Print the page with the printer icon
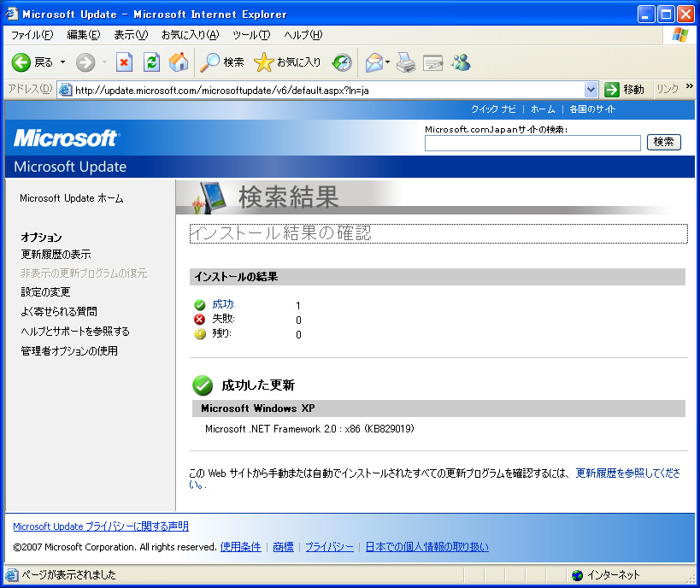This screenshot has width=700, height=588. 406,62
